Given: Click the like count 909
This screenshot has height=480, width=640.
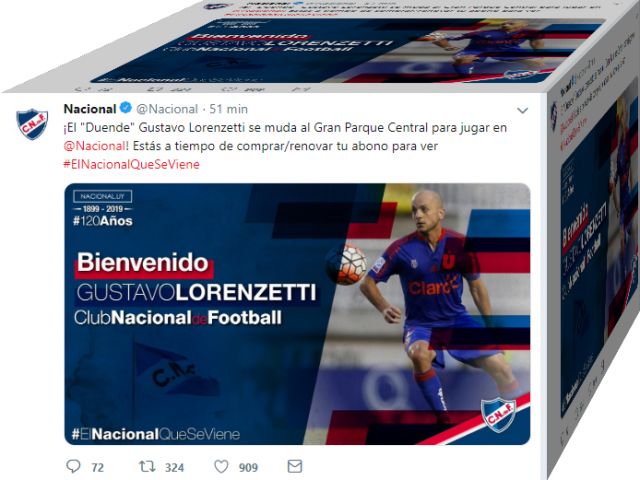Looking at the screenshot, I should point(248,467).
